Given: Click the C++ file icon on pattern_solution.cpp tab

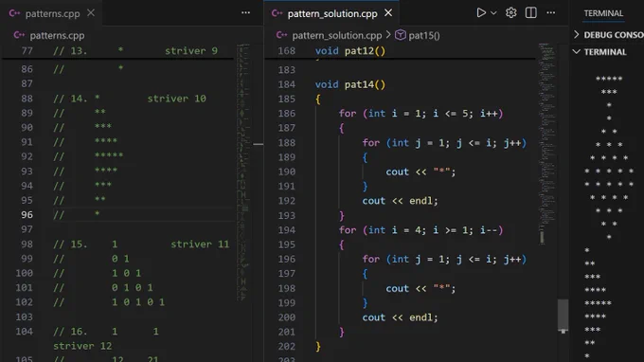Looking at the screenshot, I should 277,13.
